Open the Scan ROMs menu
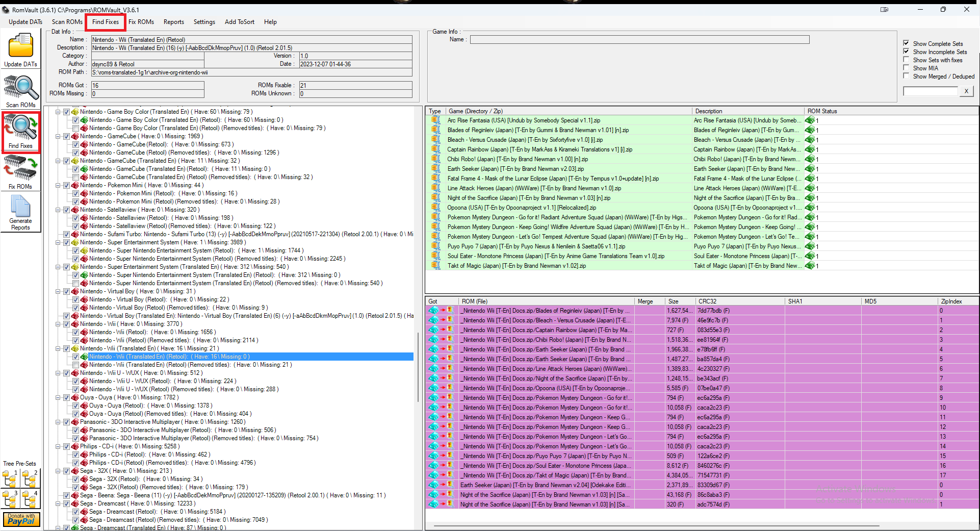 [x=67, y=22]
